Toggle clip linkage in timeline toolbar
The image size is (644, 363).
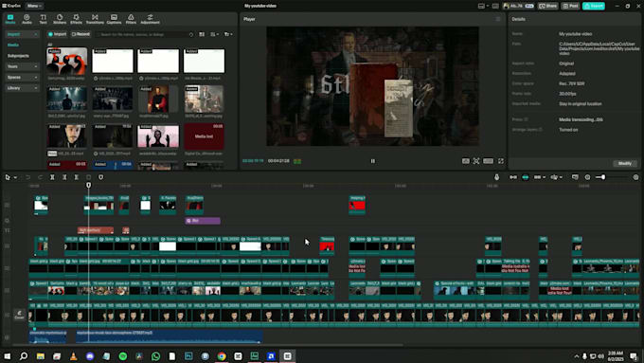(x=537, y=177)
